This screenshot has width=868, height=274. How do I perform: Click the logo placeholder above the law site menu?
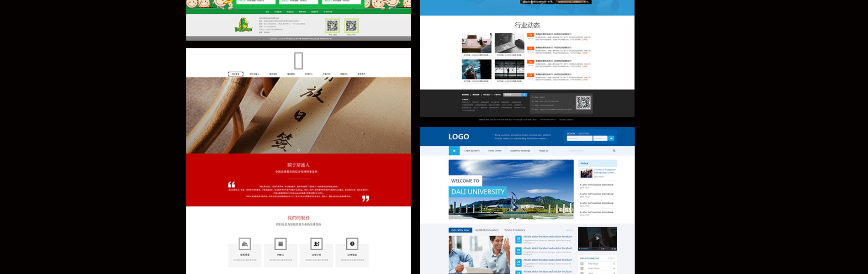[298, 61]
